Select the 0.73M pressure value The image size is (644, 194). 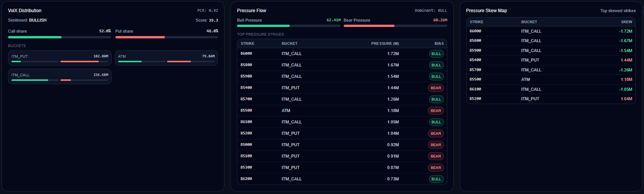(x=393, y=178)
